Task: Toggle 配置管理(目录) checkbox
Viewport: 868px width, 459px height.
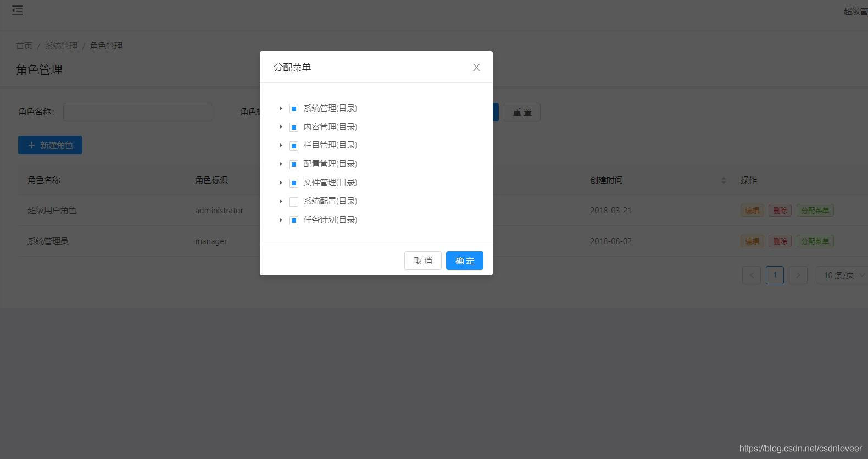Action: coord(294,164)
